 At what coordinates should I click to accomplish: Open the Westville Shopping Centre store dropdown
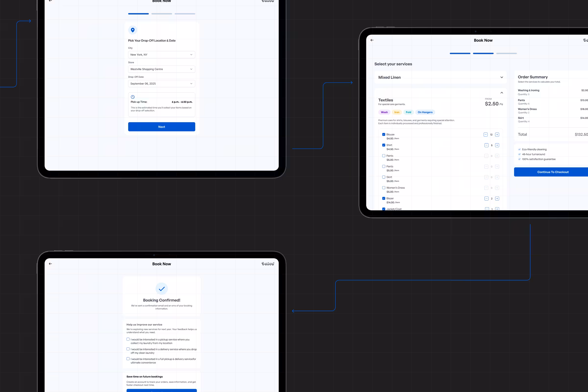coord(161,69)
